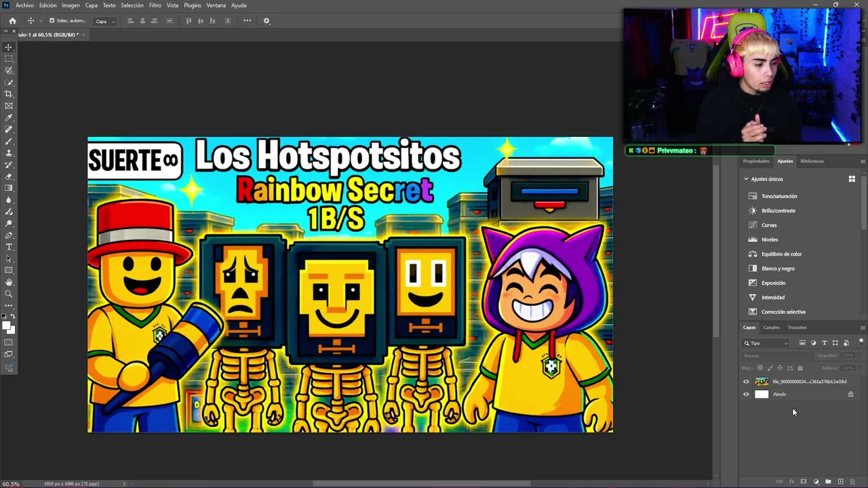This screenshot has width=868, height=488.
Task: Switch to the Trazados tab
Action: click(x=797, y=327)
